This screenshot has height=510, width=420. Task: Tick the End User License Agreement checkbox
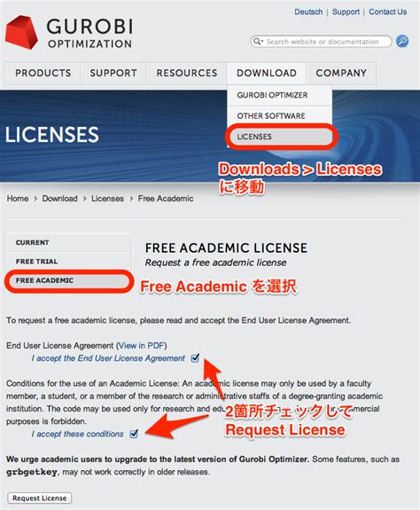tap(195, 358)
